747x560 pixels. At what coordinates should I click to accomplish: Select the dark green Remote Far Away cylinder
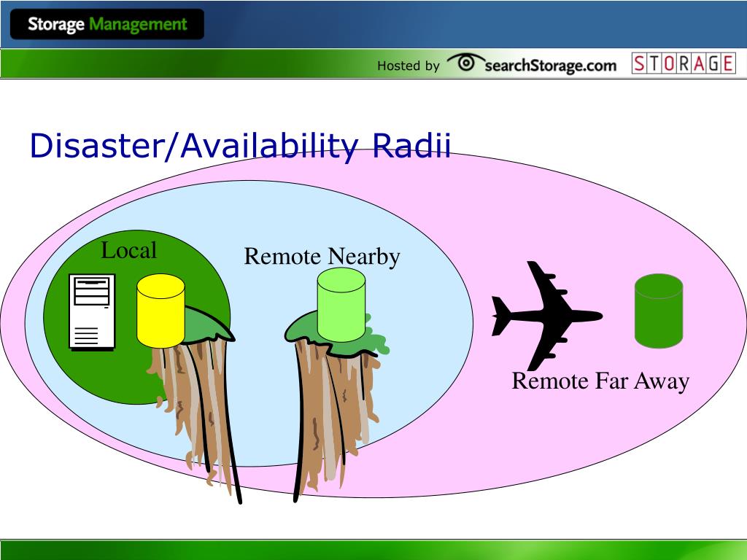click(x=659, y=311)
